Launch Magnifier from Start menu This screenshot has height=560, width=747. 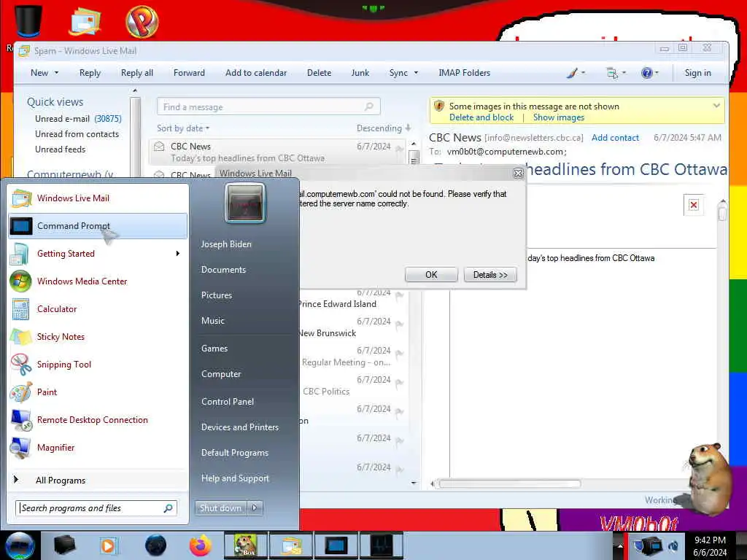pyautogui.click(x=98, y=448)
